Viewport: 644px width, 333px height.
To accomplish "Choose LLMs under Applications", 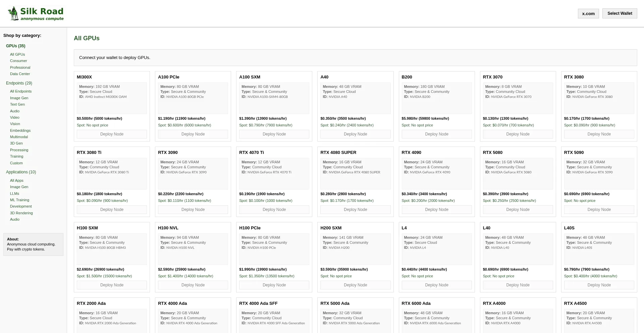I will pos(14,193).
